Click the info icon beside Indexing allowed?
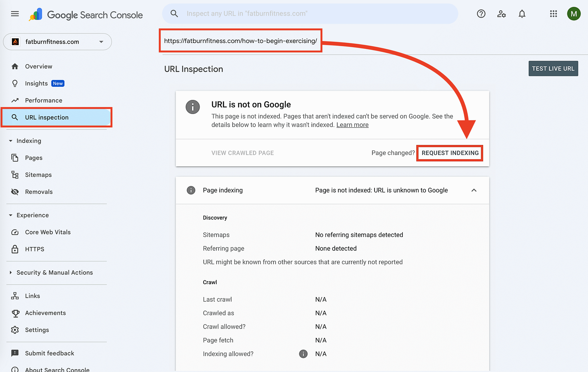Image resolution: width=588 pixels, height=372 pixels. coord(303,354)
